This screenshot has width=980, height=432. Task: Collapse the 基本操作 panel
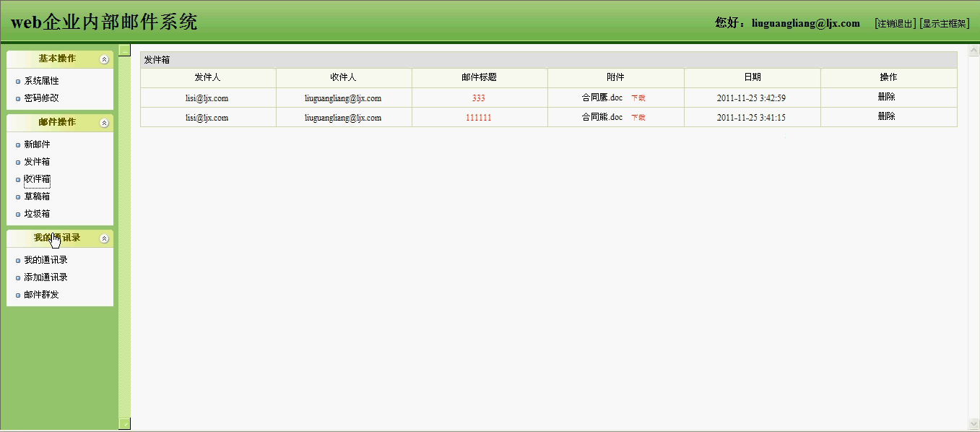tap(104, 59)
